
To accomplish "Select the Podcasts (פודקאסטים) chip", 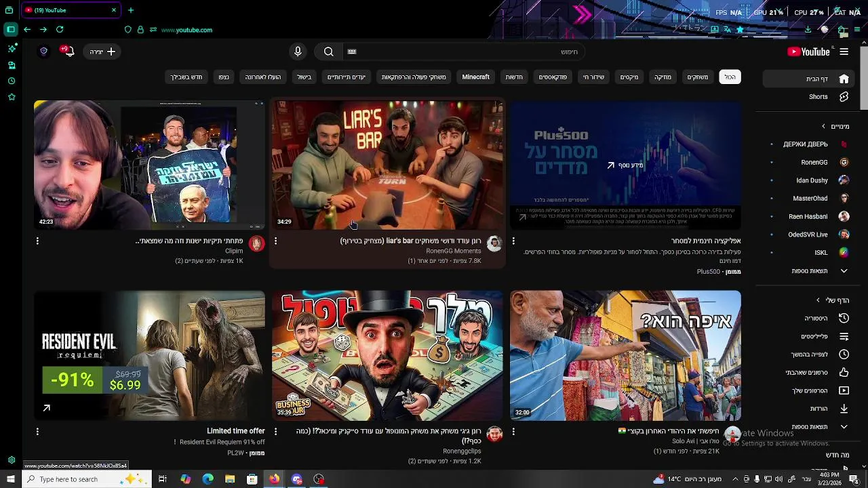I will 553,77.
